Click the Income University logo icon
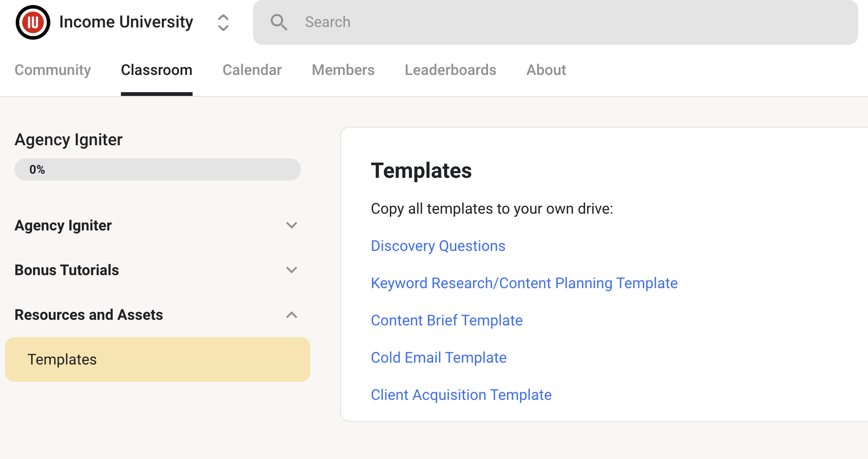 click(x=33, y=22)
